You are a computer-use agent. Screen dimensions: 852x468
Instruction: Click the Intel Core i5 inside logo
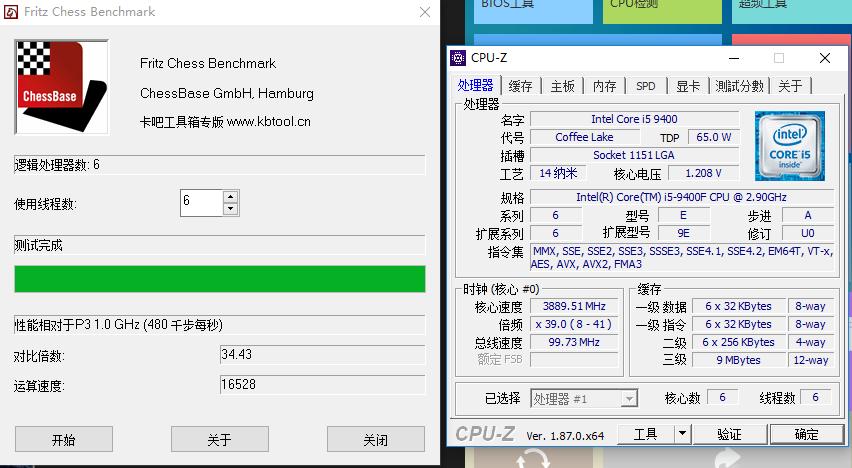tap(790, 146)
